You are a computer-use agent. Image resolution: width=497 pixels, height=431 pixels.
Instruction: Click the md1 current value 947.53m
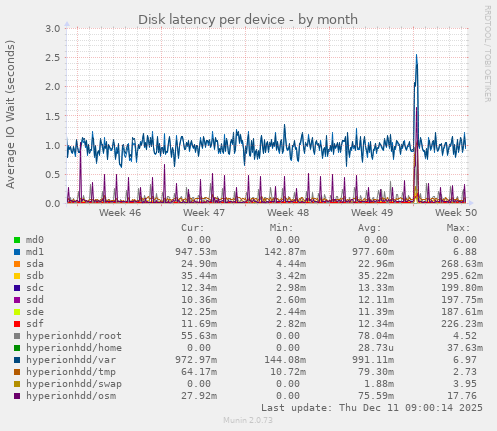tap(196, 252)
